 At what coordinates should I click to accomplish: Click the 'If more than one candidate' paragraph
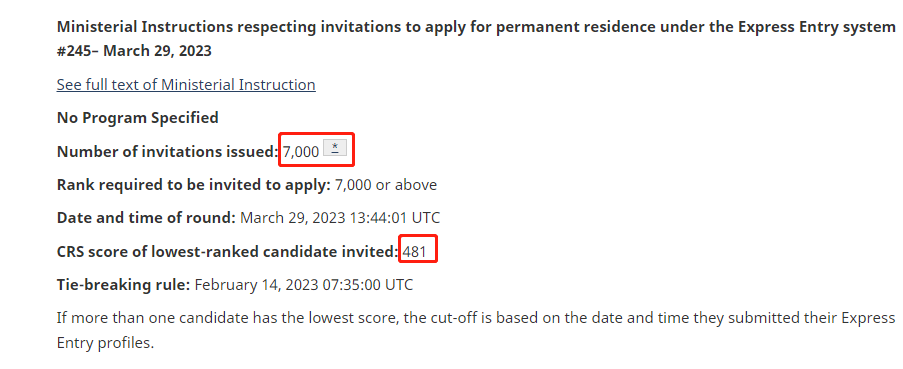pos(476,330)
